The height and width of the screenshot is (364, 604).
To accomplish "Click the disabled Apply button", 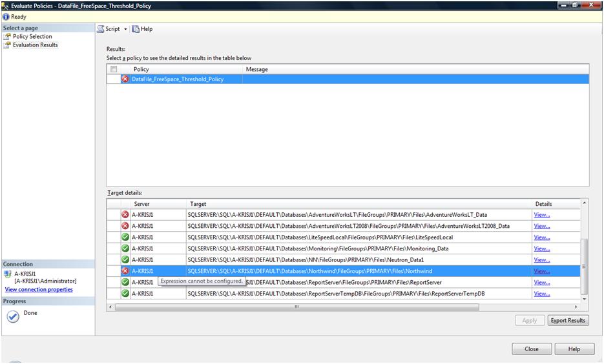I will 530,320.
